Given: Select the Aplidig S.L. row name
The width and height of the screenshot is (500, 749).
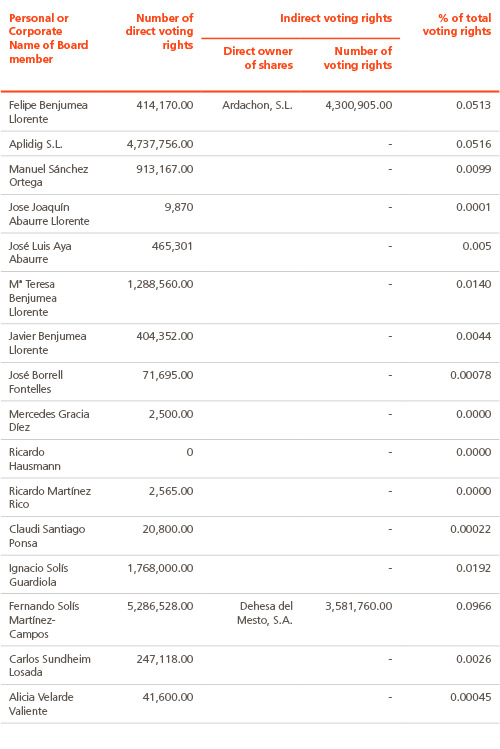Looking at the screenshot, I should (x=35, y=144).
